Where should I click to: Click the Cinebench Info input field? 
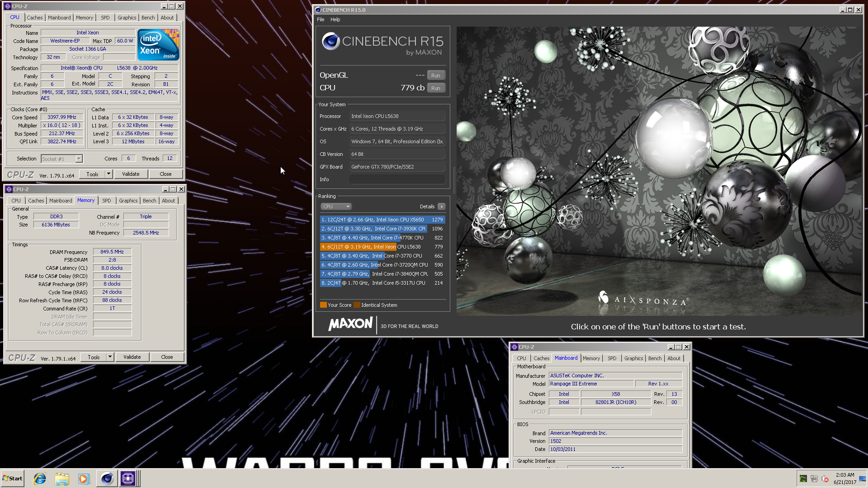[x=397, y=179]
